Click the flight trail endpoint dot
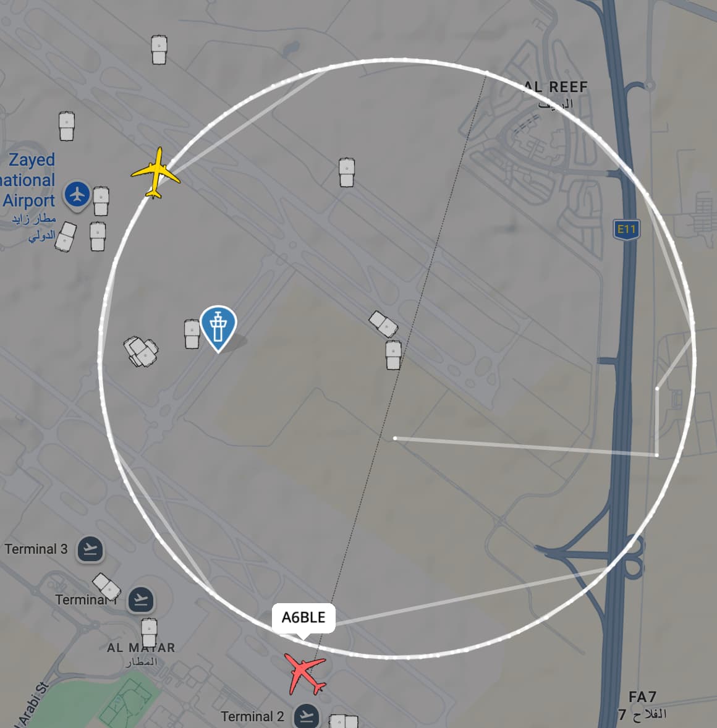The height and width of the screenshot is (728, 717). (395, 438)
